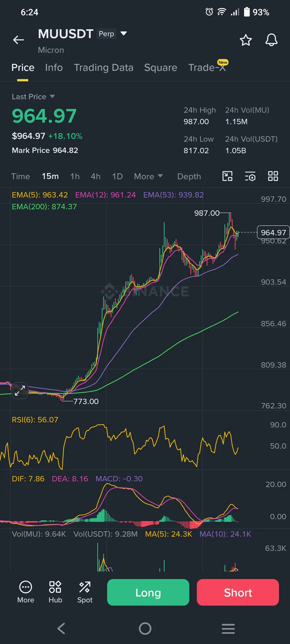The width and height of the screenshot is (290, 644).
Task: Tap the 24h Low 817.02 value
Action: (196, 151)
